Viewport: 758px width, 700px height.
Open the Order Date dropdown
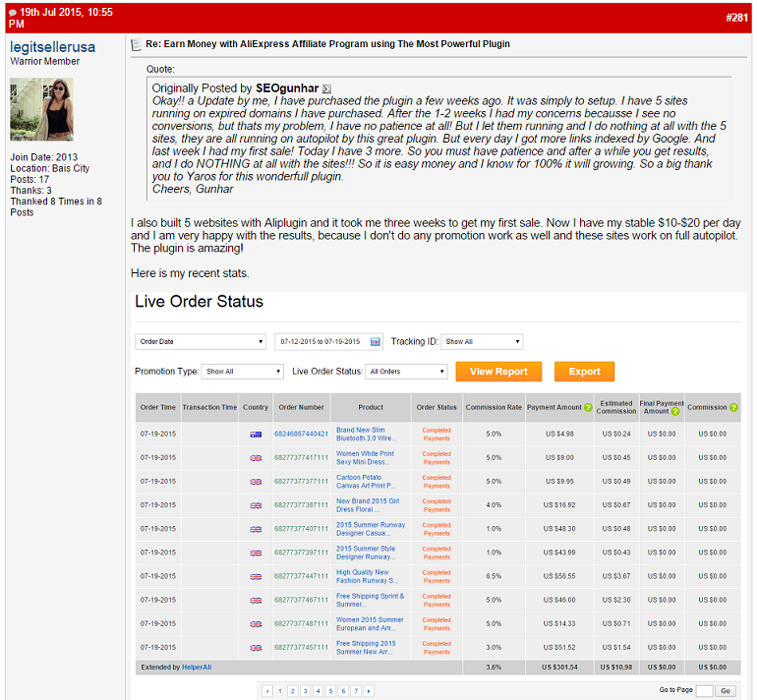pos(201,342)
